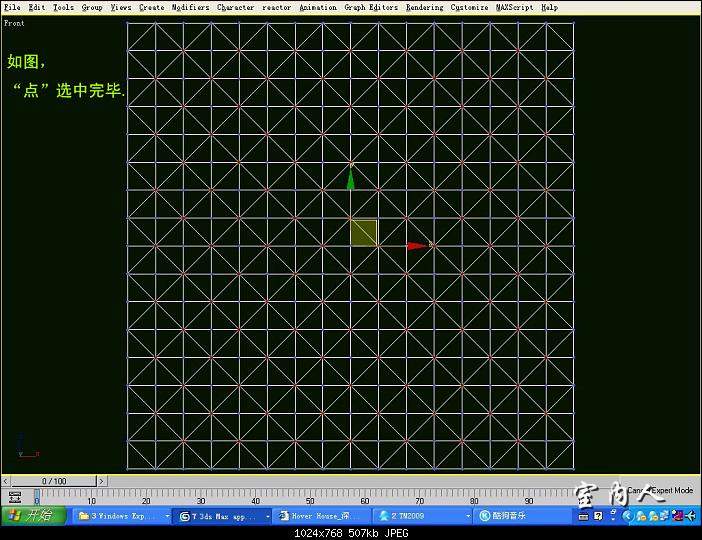Expand the 3ds Max group dropdown arrow
702x540 pixels.
pyautogui.click(x=267, y=516)
